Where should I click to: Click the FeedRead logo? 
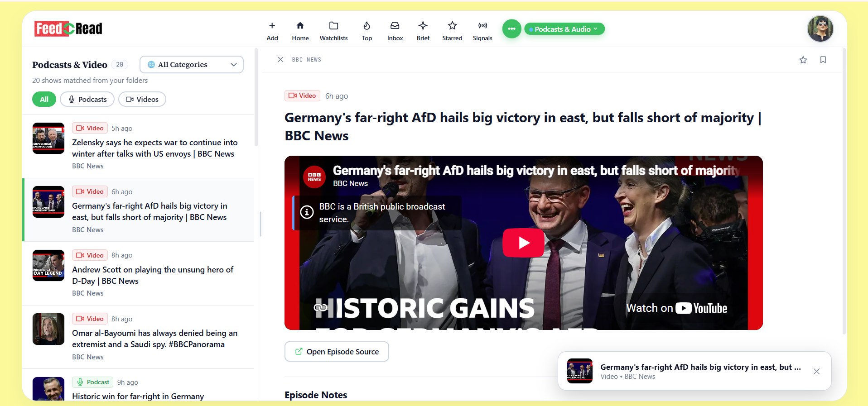[x=68, y=29]
